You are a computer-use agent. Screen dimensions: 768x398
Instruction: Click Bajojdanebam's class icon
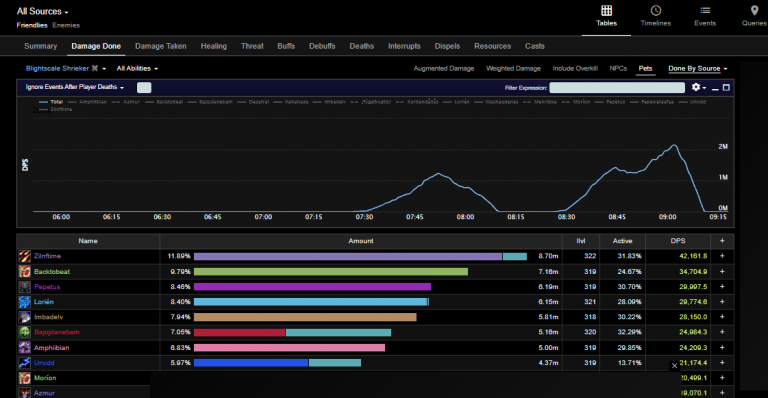[24, 332]
